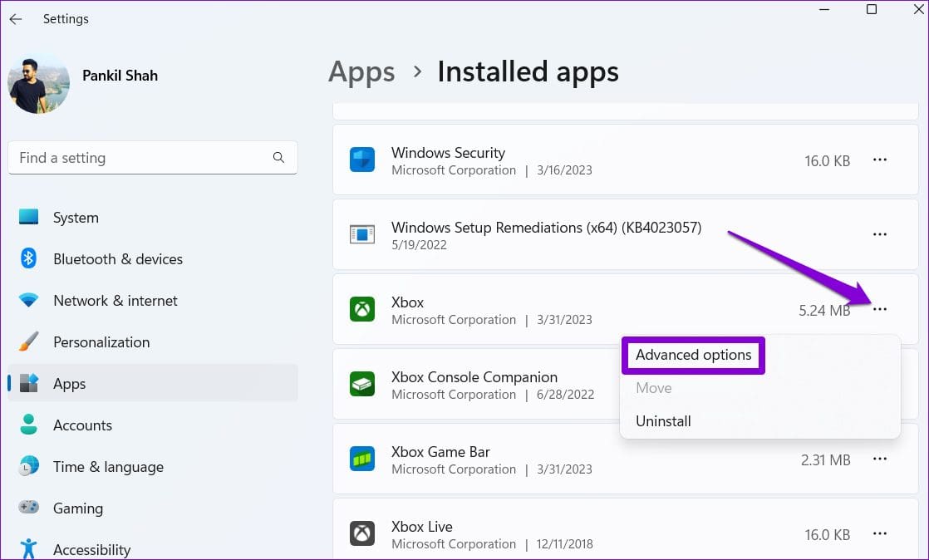
Task: Open the three-dot menu for Xbox
Action: [880, 309]
